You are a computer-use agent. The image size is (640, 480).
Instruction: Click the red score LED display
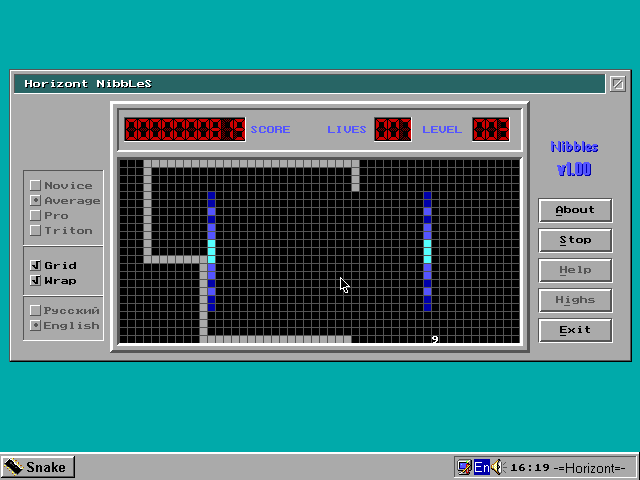(185, 129)
